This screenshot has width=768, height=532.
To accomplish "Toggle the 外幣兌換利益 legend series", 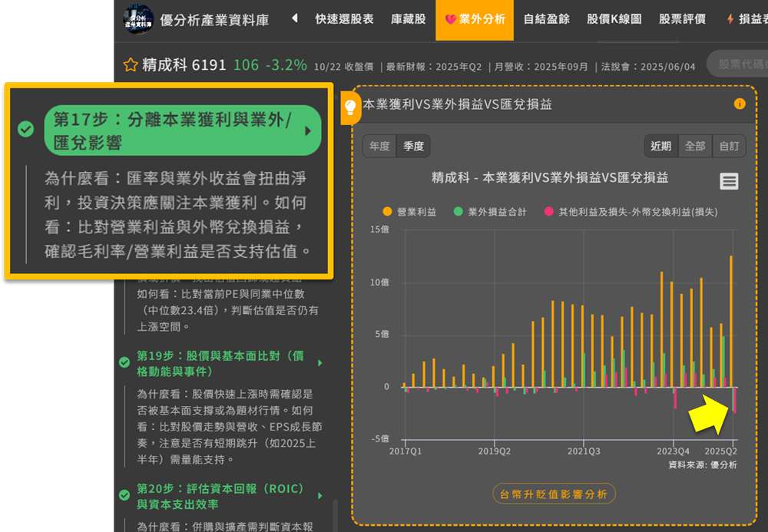I will pyautogui.click(x=630, y=212).
